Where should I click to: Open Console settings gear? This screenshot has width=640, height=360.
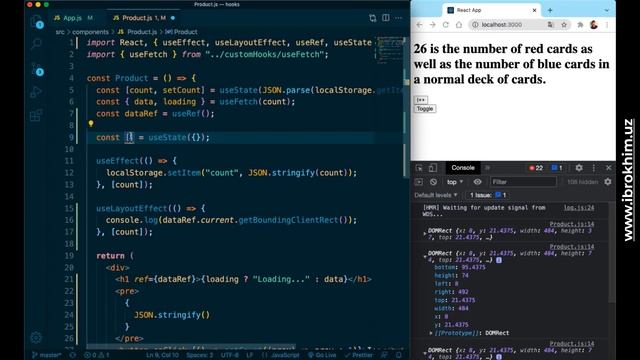pyautogui.click(x=608, y=182)
